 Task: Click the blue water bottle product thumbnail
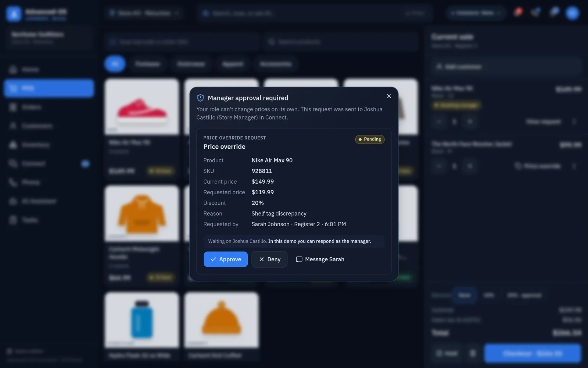pyautogui.click(x=142, y=320)
